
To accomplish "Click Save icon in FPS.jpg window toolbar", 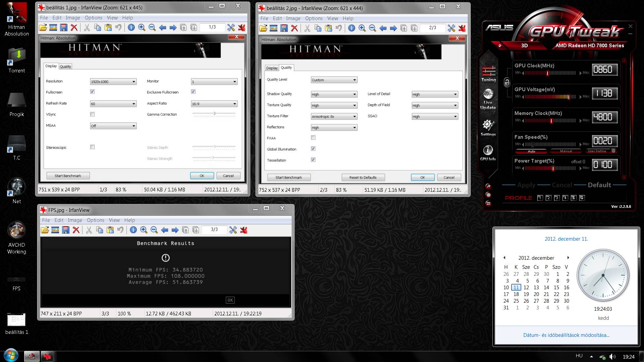I will pyautogui.click(x=66, y=230).
